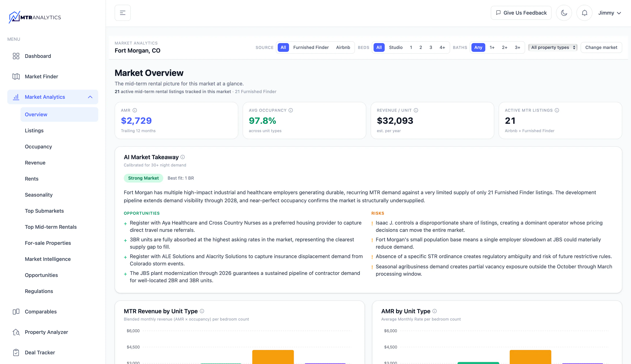Switch to dark mode moon icon
The image size is (631, 364).
coord(564,13)
